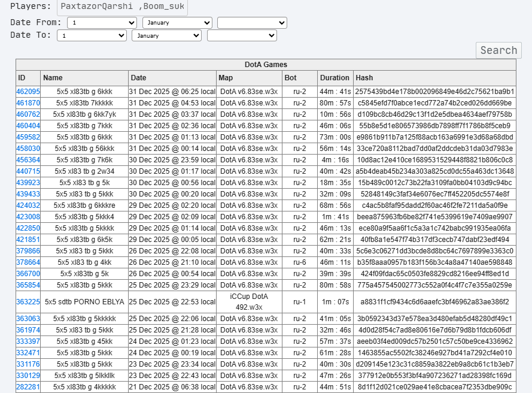This screenshot has height=393, width=532.
Task: Open game ID 361974
Action: (x=28, y=330)
